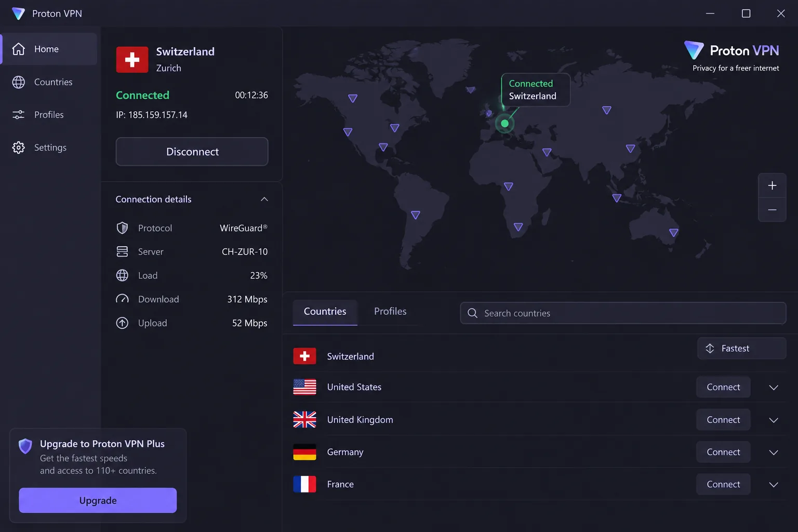Click the shield icon in upgrade card
The height and width of the screenshot is (532, 798).
click(x=25, y=446)
